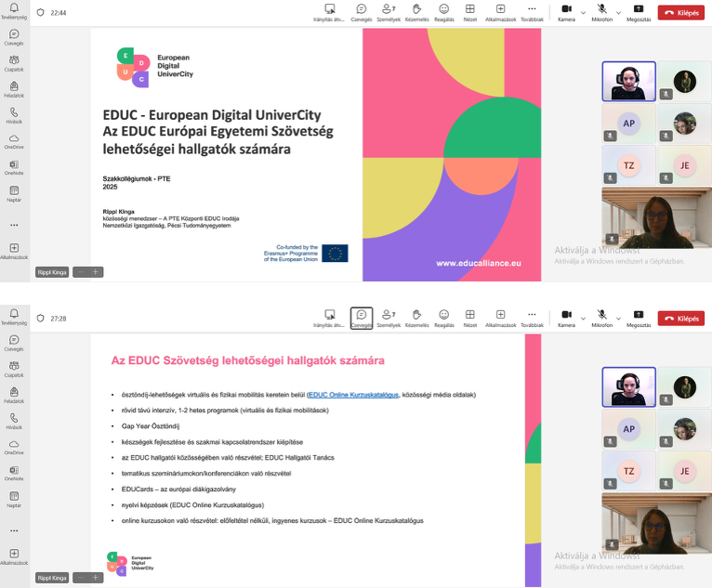712x588 pixels.
Task: Toggle Mikrofon mute in the 27:28 meeting toolbar
Action: pyautogui.click(x=601, y=319)
